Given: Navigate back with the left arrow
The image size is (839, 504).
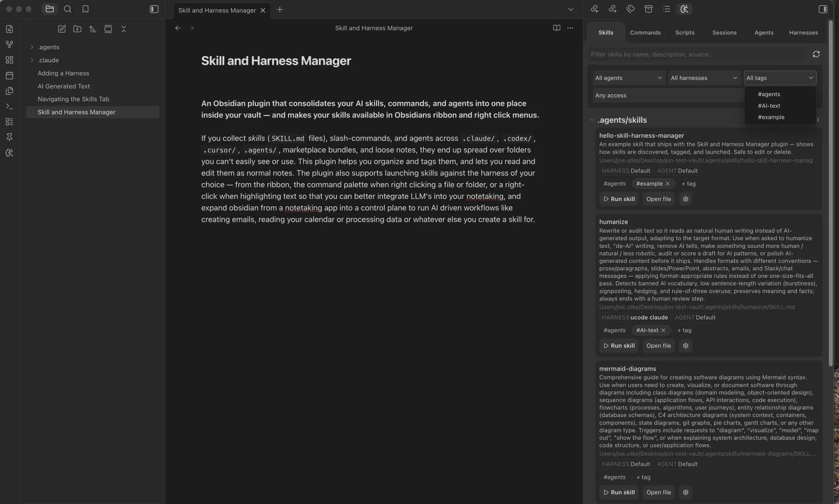Looking at the screenshot, I should click(x=178, y=28).
